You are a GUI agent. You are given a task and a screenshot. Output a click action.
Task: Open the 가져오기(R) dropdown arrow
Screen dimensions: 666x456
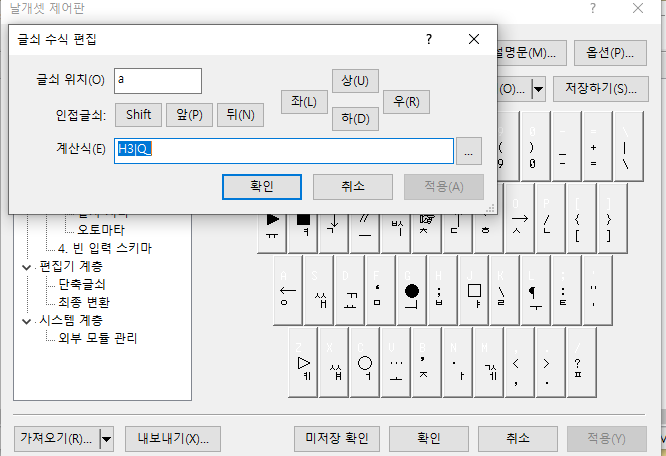[x=106, y=438]
